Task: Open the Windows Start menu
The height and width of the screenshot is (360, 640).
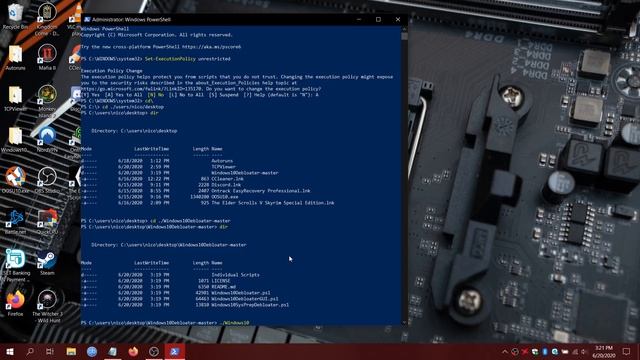Action: pyautogui.click(x=10, y=351)
